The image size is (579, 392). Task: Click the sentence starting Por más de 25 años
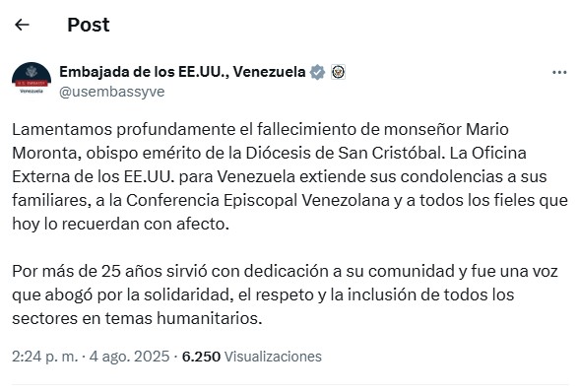point(285,294)
